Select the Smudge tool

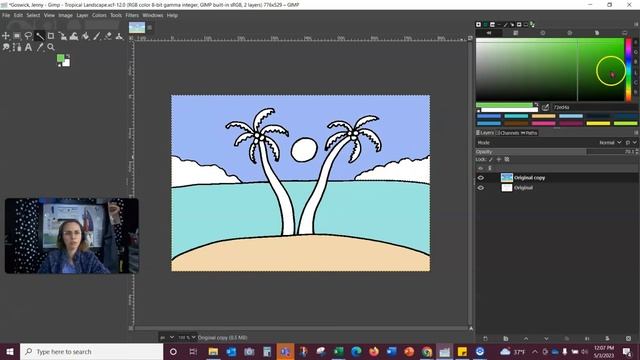(x=6, y=47)
